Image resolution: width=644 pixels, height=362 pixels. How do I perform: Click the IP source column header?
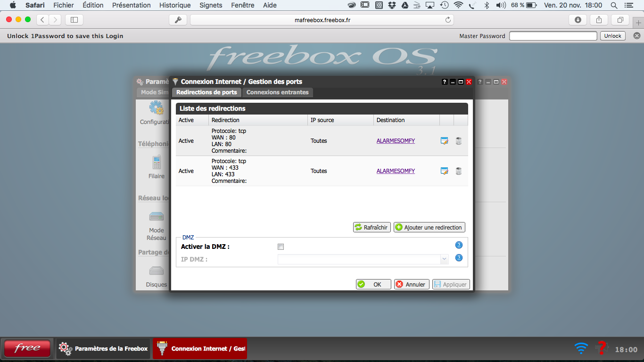point(340,120)
